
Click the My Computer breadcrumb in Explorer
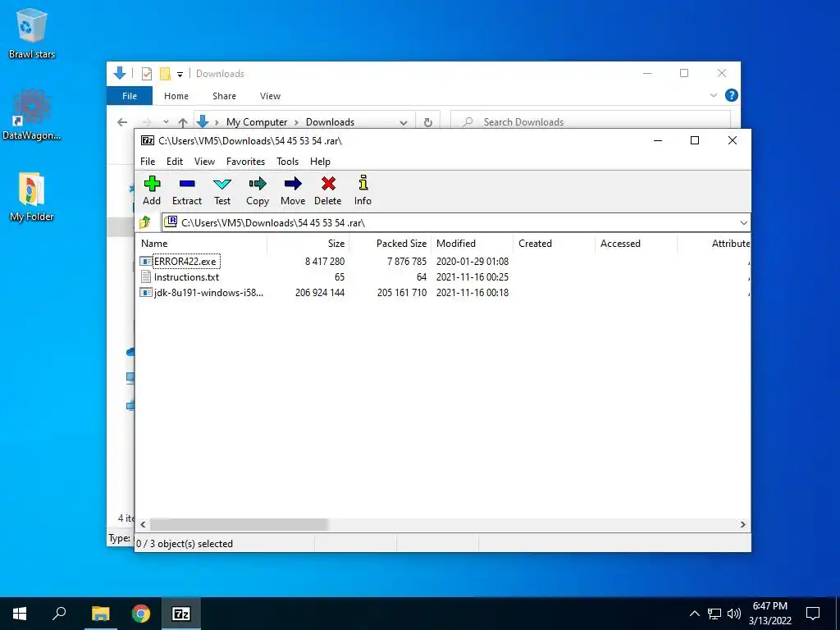click(257, 122)
